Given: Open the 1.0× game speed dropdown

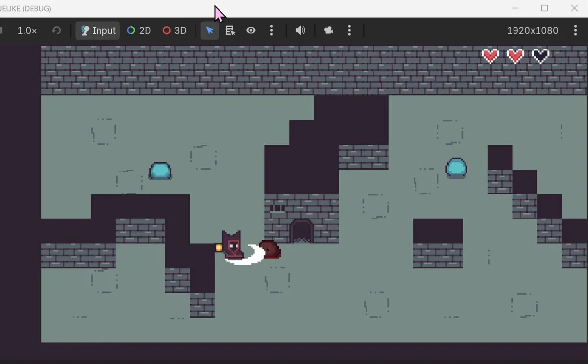Looking at the screenshot, I should [x=27, y=30].
